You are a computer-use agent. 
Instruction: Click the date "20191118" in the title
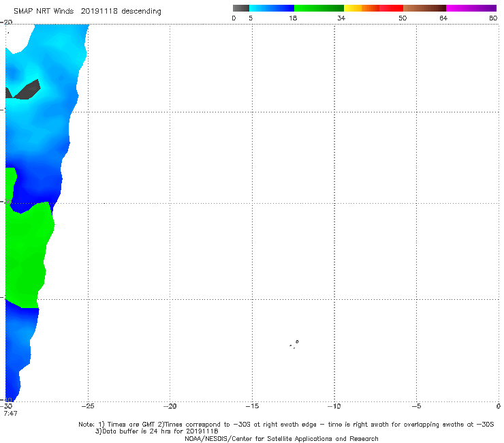(x=99, y=12)
